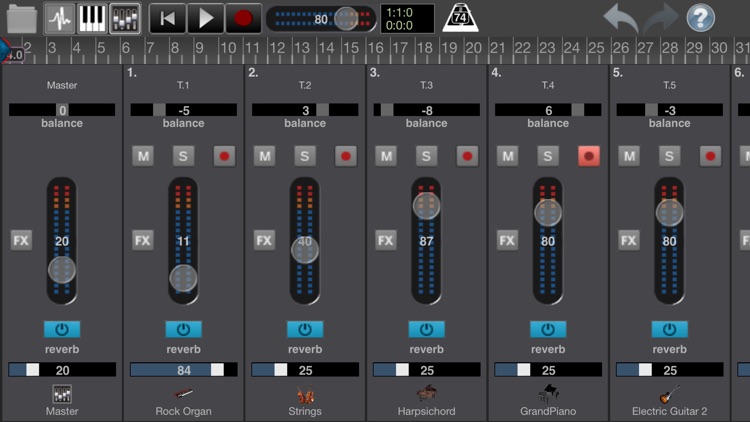Switch to the waveform track view

click(60, 19)
